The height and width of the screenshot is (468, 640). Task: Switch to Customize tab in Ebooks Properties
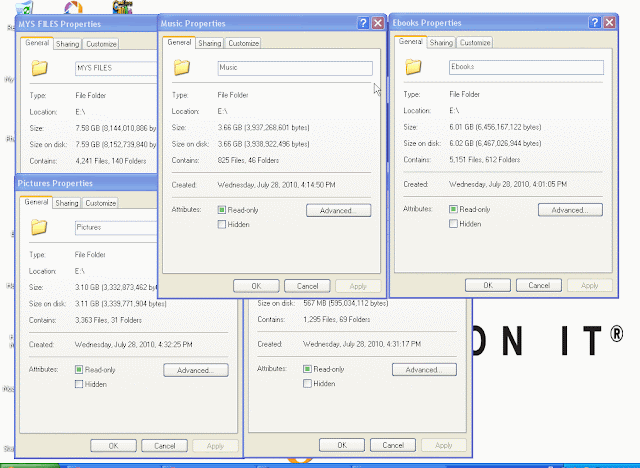[475, 42]
